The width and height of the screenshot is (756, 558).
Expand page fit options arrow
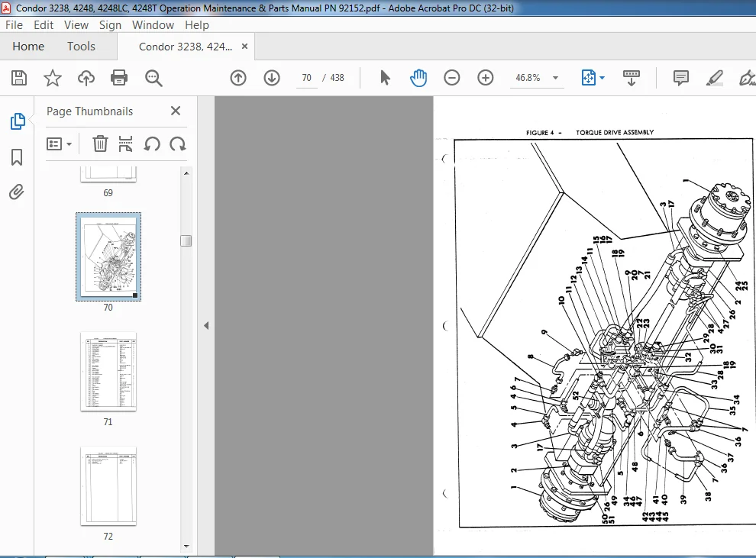pos(603,78)
